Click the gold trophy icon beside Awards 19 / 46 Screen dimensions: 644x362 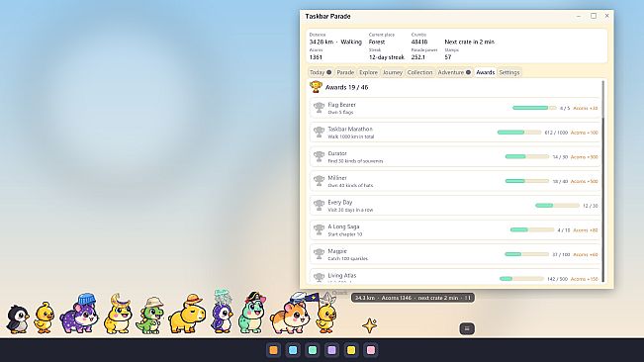(316, 87)
